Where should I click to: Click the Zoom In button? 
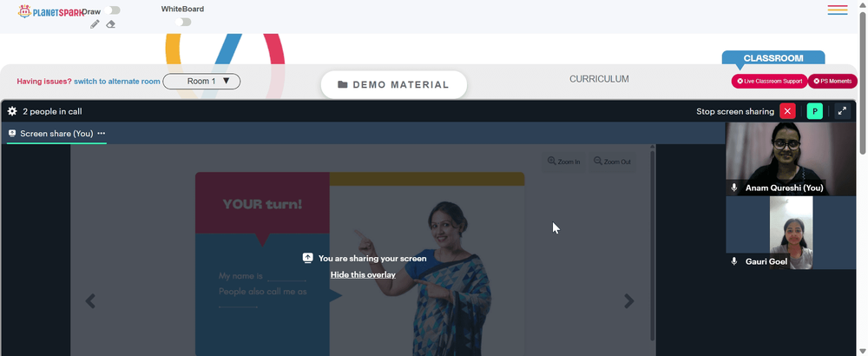click(x=563, y=162)
